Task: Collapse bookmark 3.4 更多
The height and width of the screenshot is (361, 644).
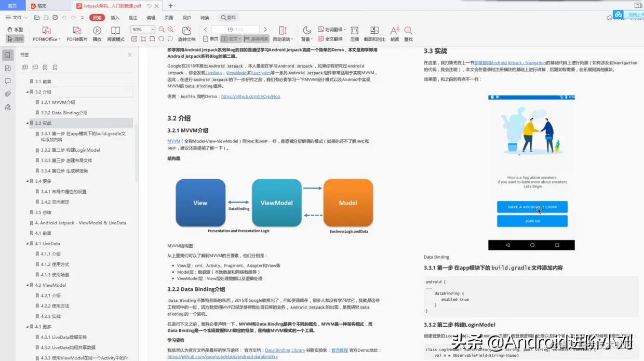Action: pos(28,181)
